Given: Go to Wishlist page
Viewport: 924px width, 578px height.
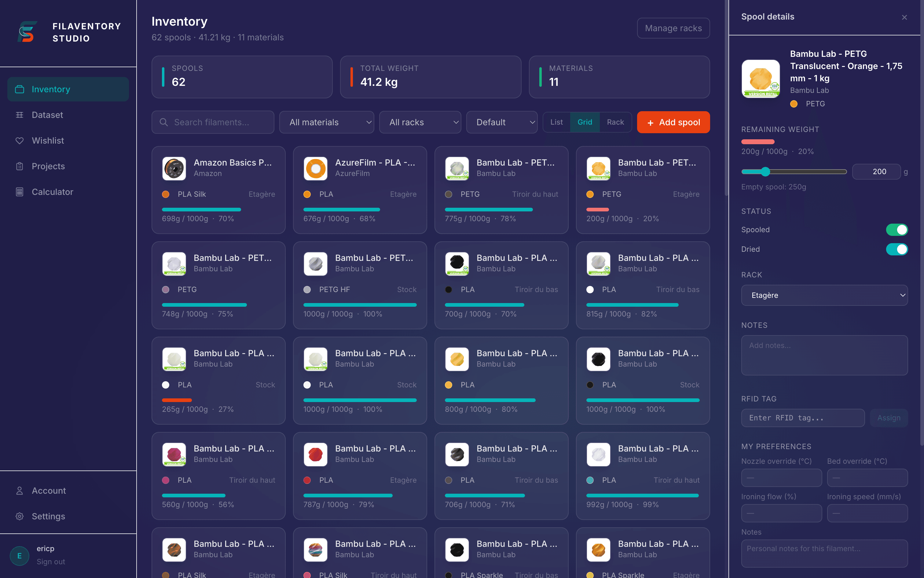Looking at the screenshot, I should pyautogui.click(x=68, y=140).
